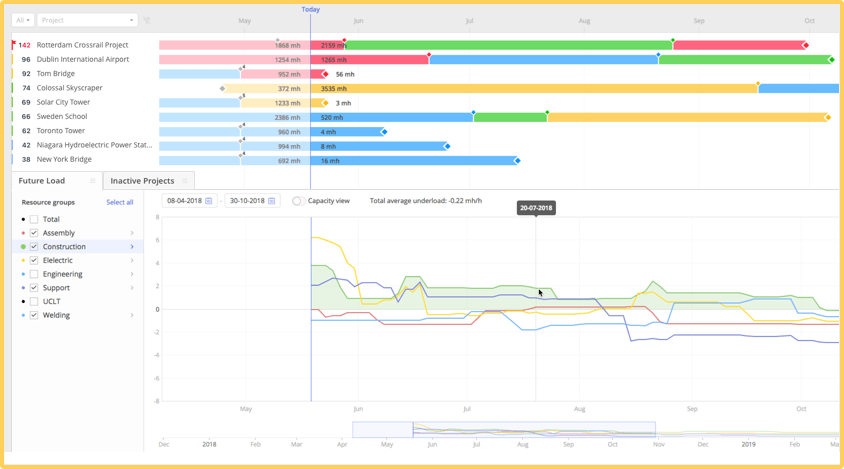844x469 pixels.
Task: Click the red flag on Rotterdam Crossrail Project
Action: click(x=14, y=45)
